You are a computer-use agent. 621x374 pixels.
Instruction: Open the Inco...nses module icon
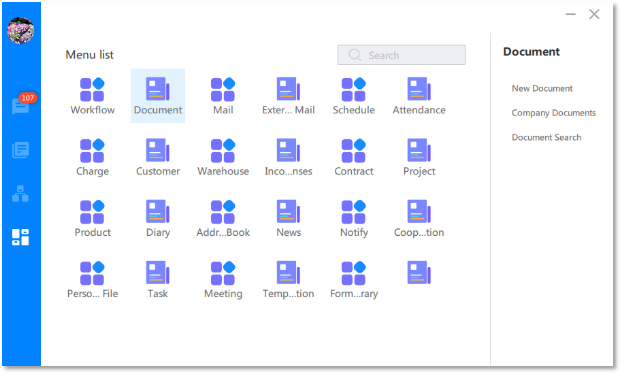[288, 150]
